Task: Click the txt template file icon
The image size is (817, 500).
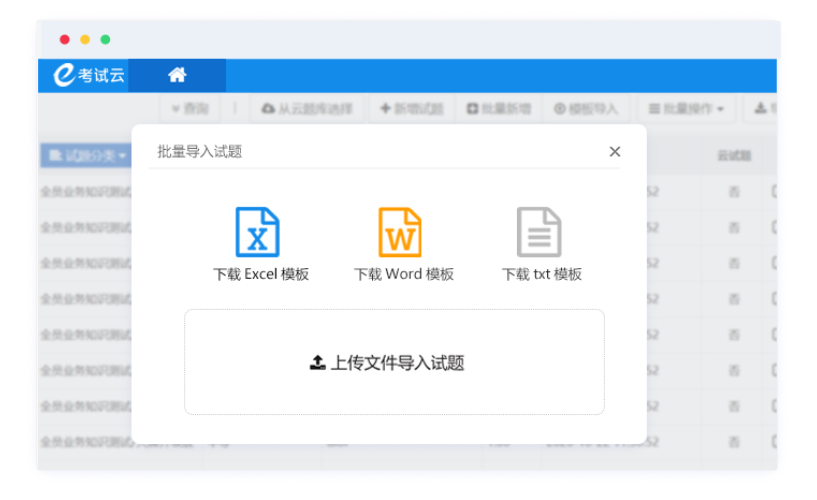Action: click(x=539, y=232)
